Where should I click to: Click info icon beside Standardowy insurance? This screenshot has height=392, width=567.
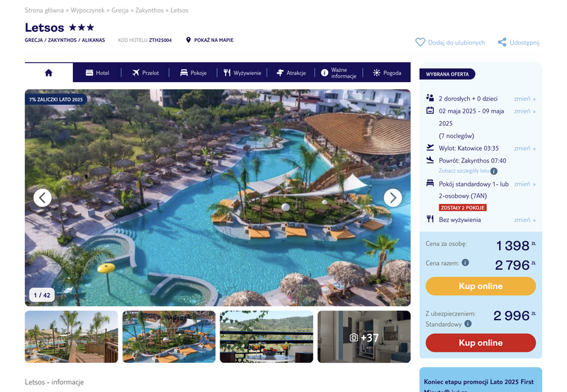tap(468, 324)
